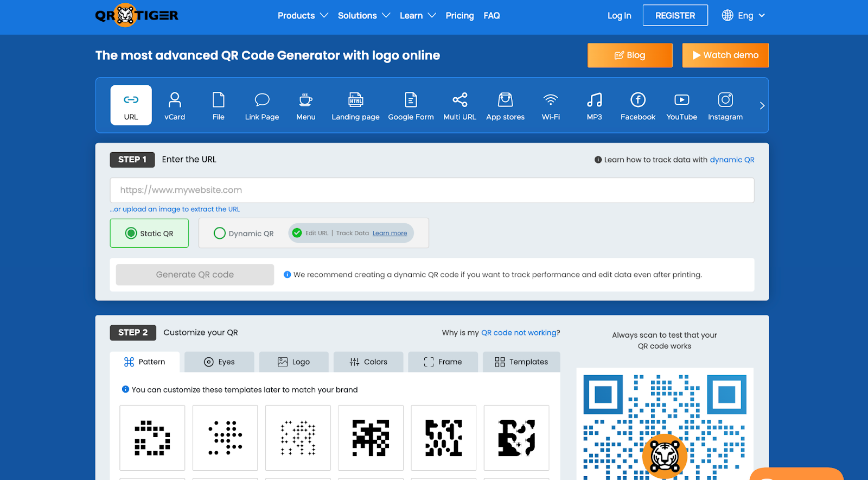Click the info icon before We recommend
The image size is (868, 480).
(x=287, y=275)
